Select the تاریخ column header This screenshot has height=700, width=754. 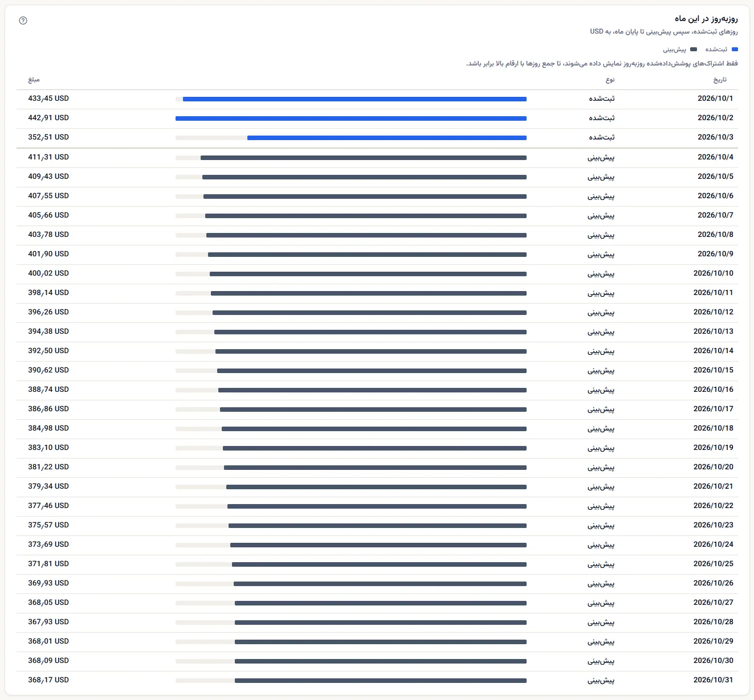[x=720, y=80]
